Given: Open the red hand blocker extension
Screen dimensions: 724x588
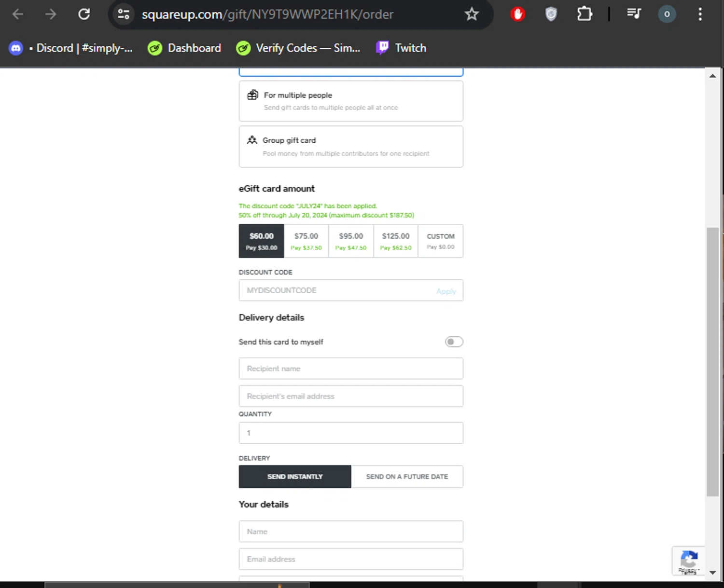Looking at the screenshot, I should [x=518, y=14].
